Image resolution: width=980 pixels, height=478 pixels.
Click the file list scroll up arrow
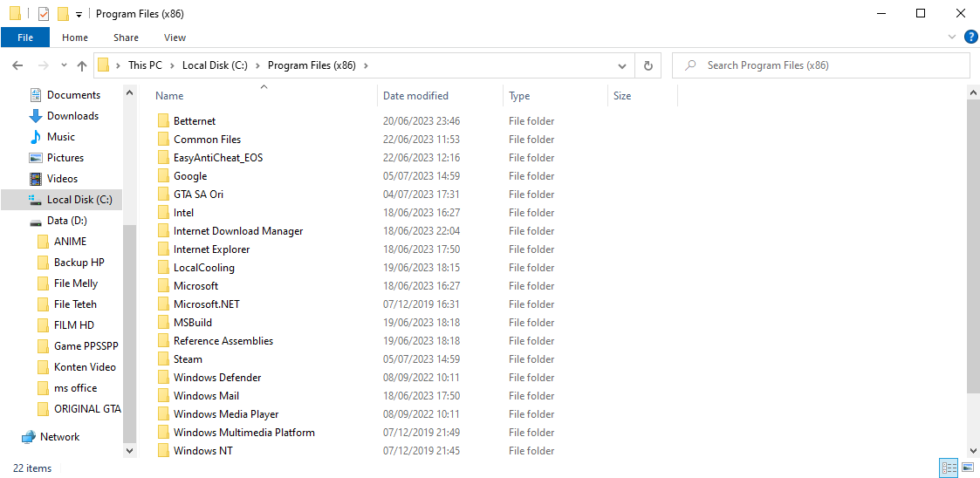974,92
